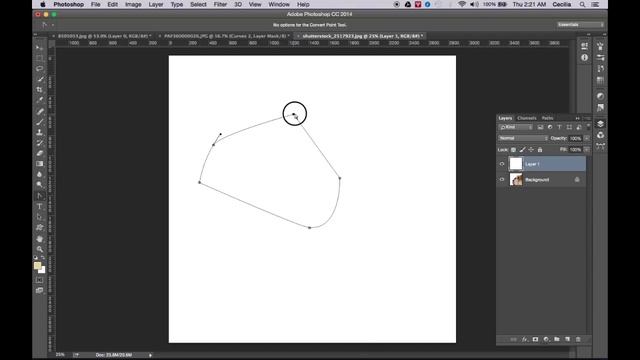Switch to the Channels tab
This screenshot has height=360, width=640.
(527, 118)
